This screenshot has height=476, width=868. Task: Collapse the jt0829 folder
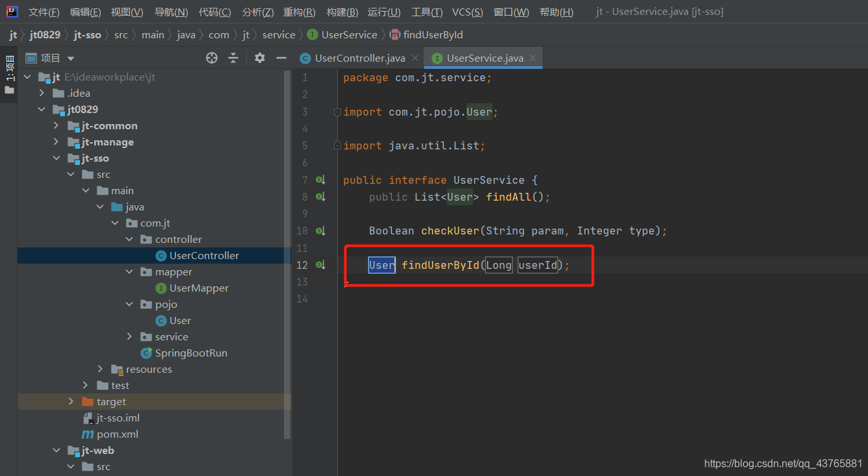click(42, 109)
